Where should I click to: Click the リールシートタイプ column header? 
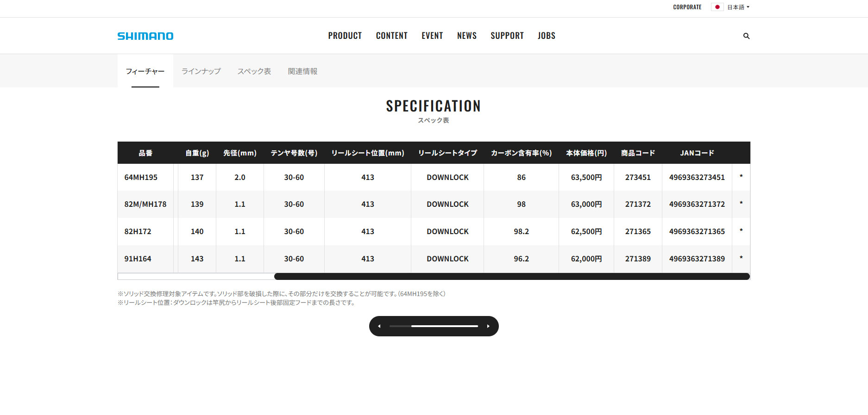448,153
